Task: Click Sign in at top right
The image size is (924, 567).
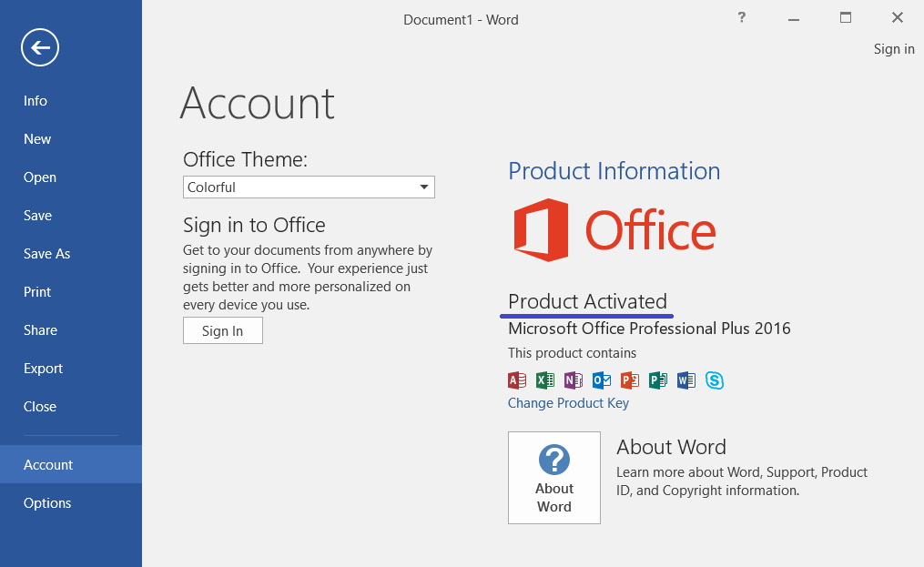Action: click(894, 49)
